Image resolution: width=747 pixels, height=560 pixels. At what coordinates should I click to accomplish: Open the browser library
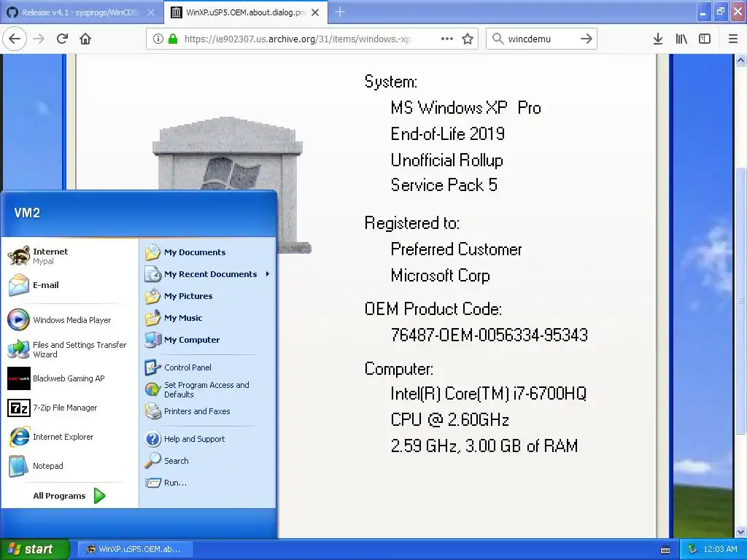click(681, 39)
